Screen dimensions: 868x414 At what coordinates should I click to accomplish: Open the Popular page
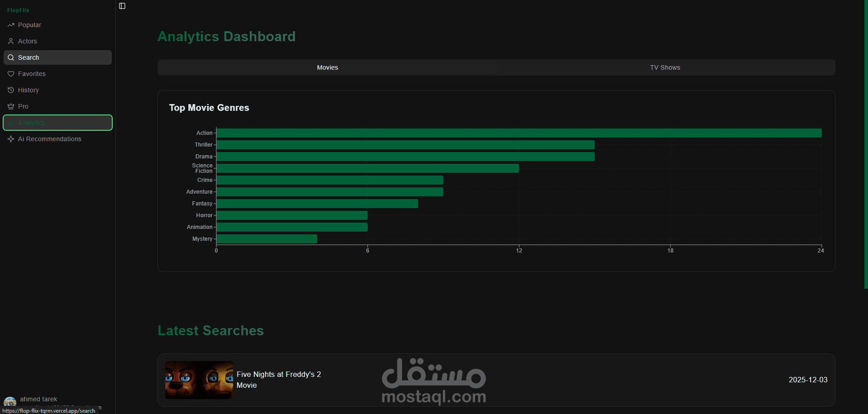click(x=58, y=25)
